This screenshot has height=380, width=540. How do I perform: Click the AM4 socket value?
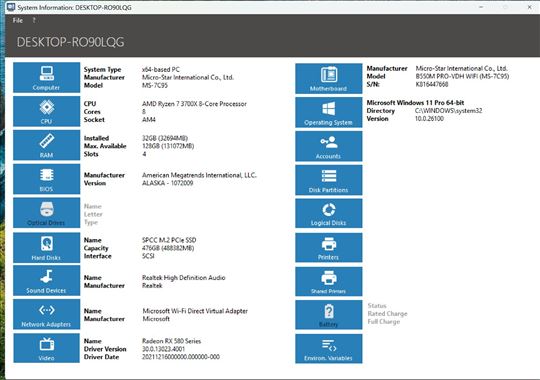point(149,120)
